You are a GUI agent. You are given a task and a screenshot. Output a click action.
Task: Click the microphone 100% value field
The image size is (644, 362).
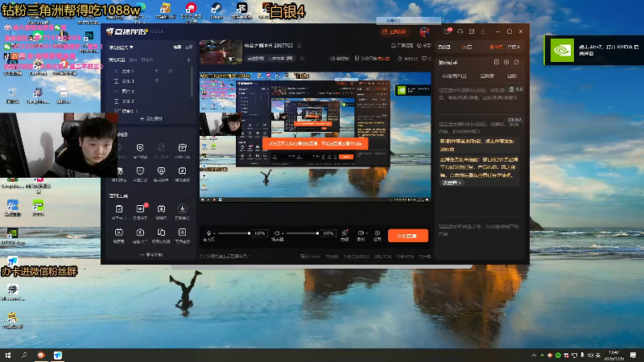tap(259, 233)
